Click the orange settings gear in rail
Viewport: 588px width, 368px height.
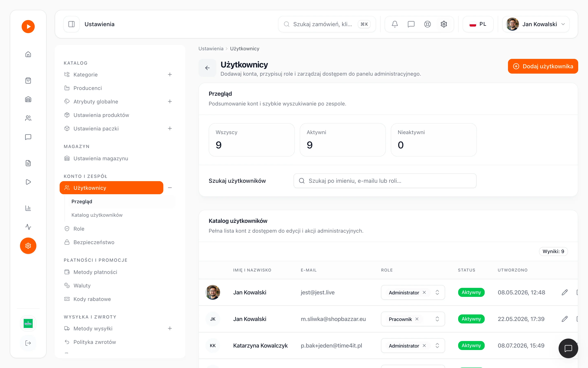[28, 246]
